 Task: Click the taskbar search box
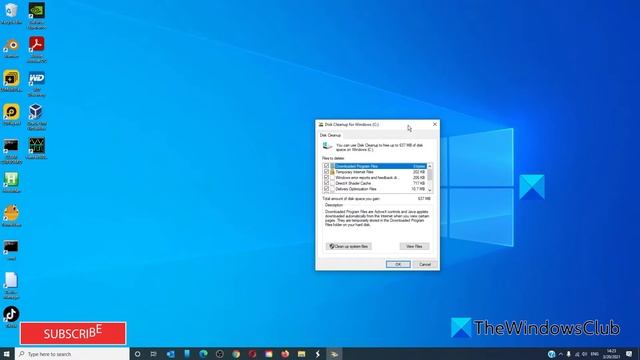pos(72,354)
